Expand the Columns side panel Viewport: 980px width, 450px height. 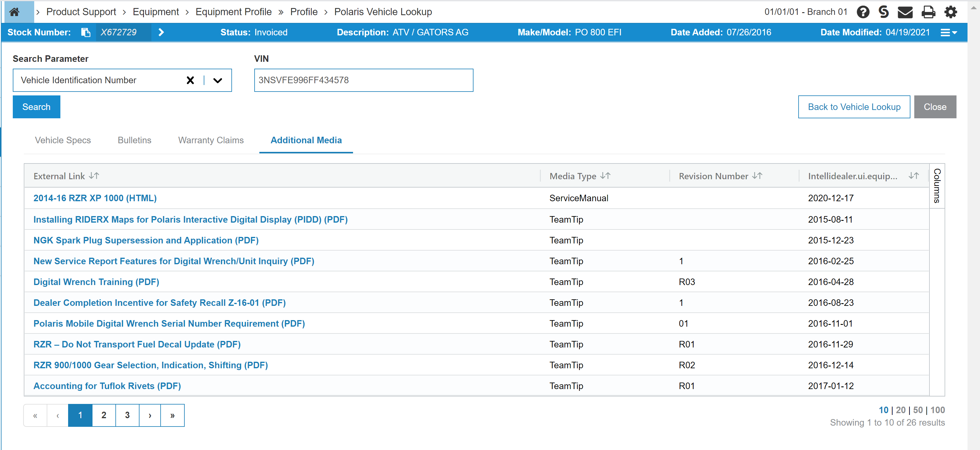(937, 185)
